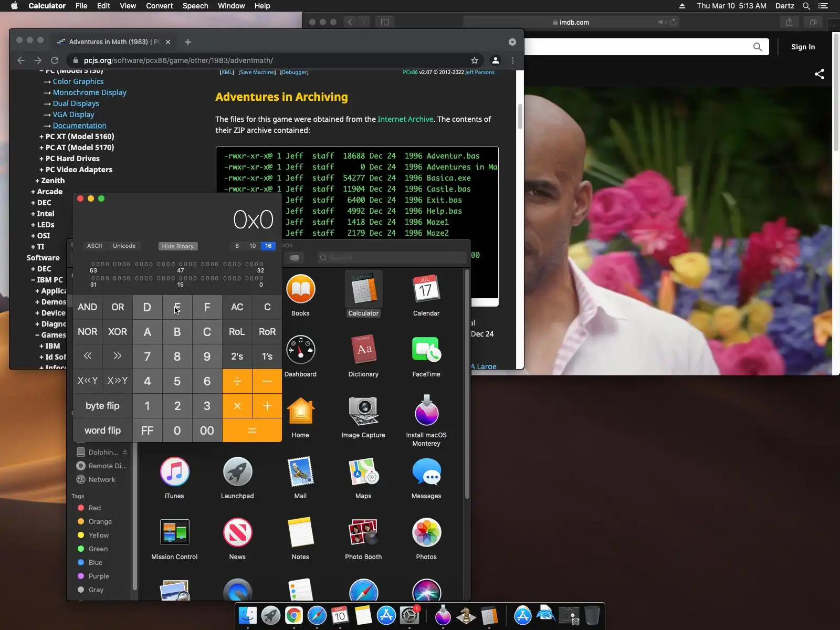Click Sign In on IMDb

click(x=803, y=47)
